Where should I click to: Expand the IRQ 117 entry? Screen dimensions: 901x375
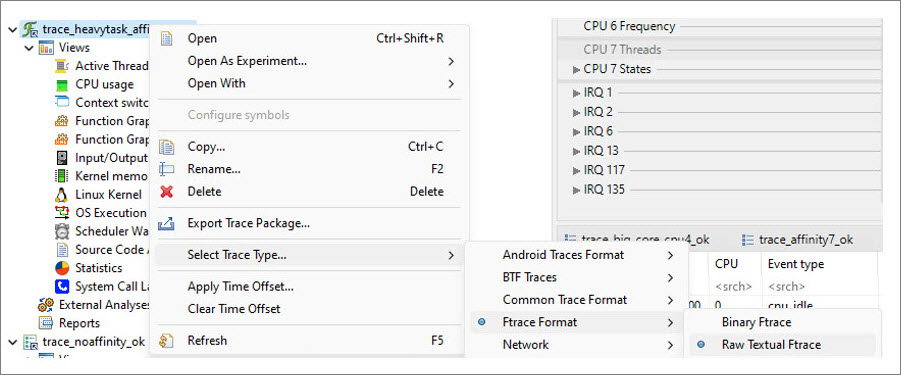(x=576, y=171)
